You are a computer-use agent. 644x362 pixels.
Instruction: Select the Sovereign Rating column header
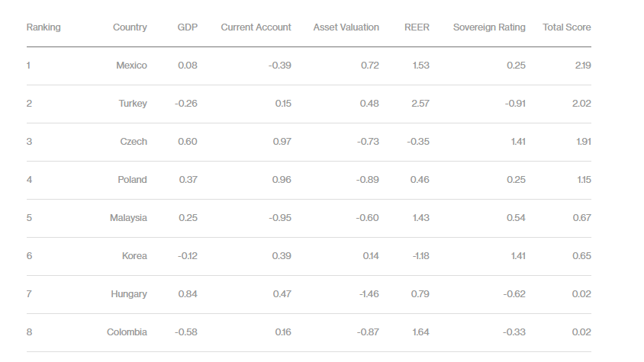(489, 27)
